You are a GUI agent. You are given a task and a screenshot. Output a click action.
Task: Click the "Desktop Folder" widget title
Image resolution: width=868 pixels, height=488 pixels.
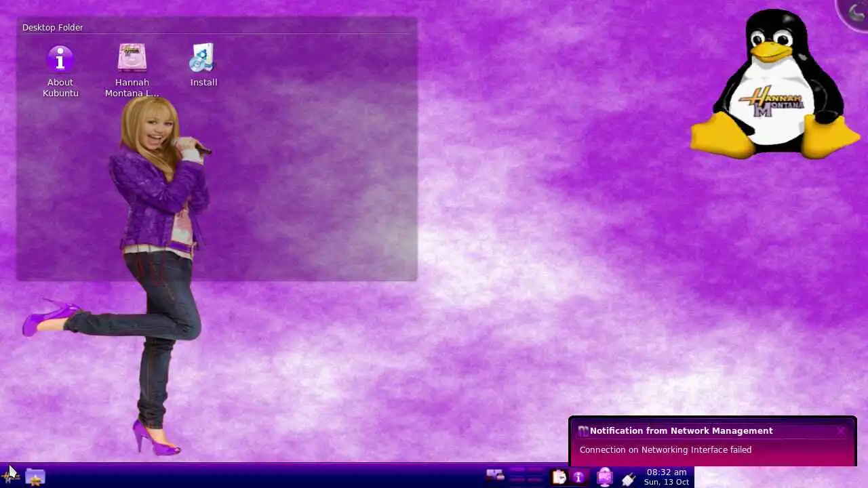coord(53,27)
